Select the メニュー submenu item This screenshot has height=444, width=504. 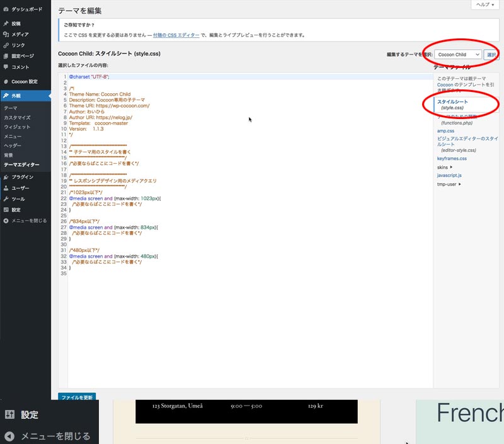[x=13, y=136]
